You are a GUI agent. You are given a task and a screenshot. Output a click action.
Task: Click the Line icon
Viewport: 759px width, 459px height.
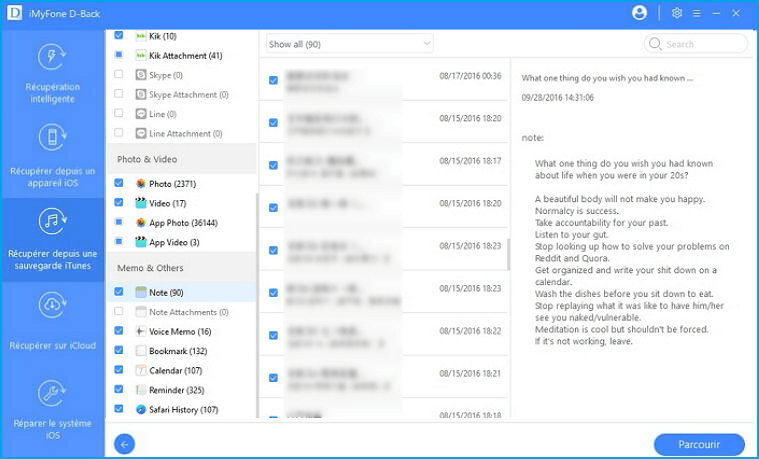point(141,114)
